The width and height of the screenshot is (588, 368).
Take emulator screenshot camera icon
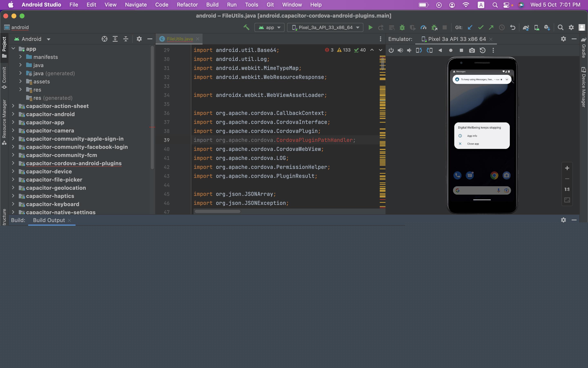click(472, 50)
